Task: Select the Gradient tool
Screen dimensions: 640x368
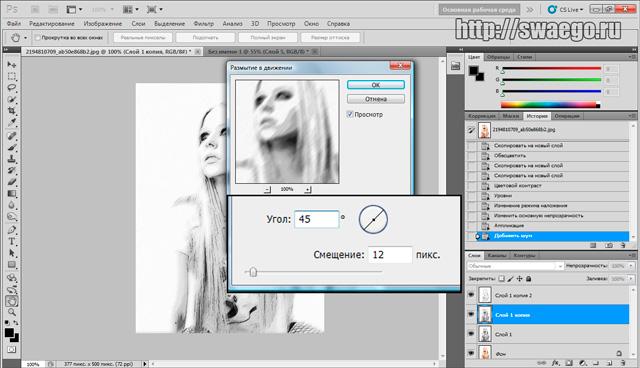Action: pyautogui.click(x=11, y=193)
